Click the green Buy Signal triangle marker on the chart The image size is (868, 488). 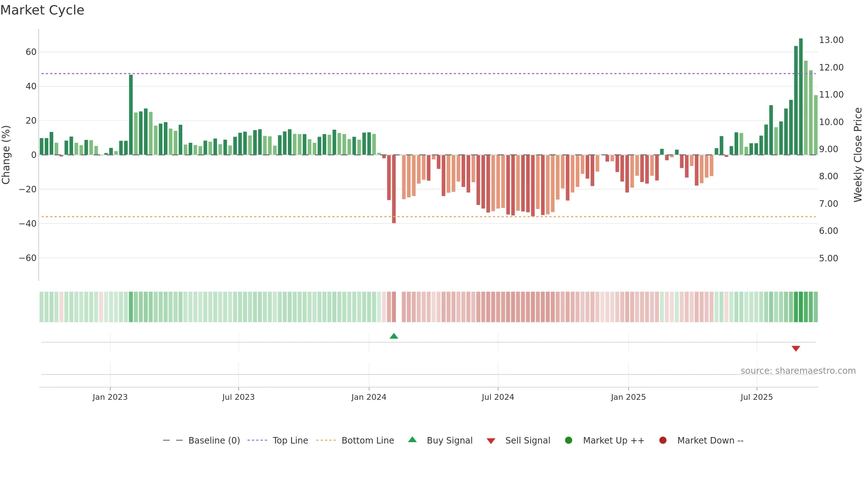[x=394, y=336]
